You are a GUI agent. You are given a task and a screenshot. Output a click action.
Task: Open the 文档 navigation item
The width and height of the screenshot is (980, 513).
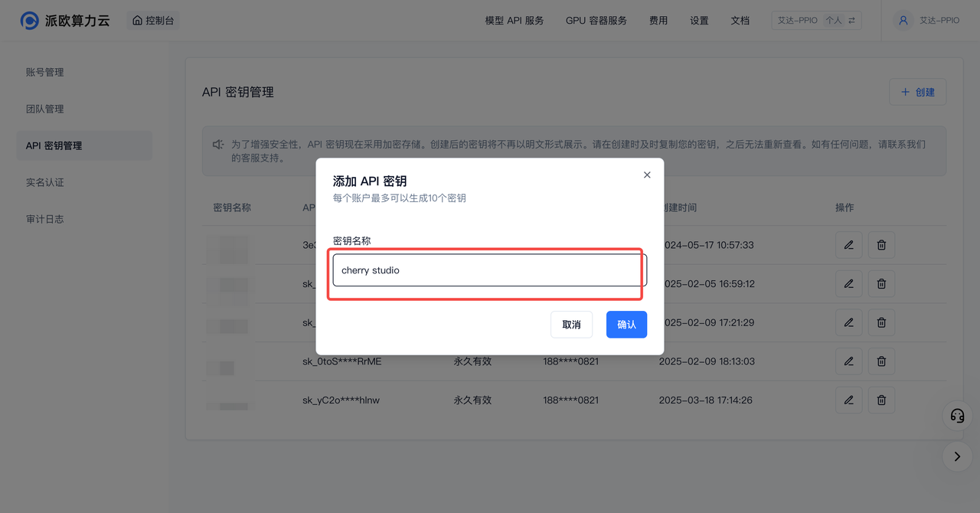tap(740, 21)
